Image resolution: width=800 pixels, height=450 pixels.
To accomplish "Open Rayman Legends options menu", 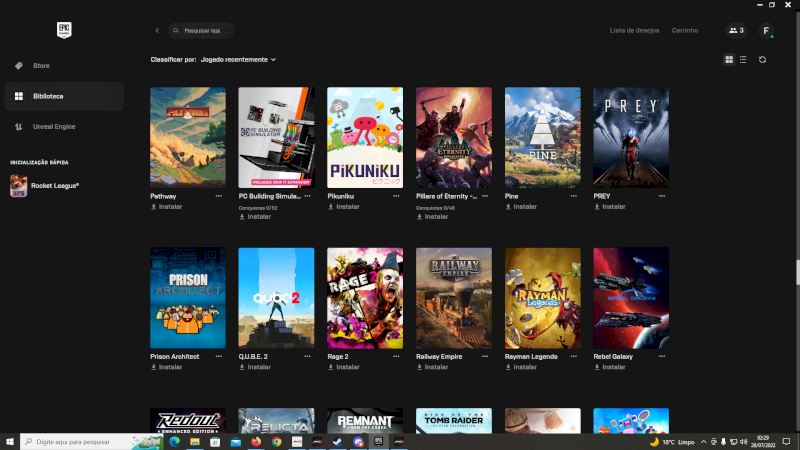I will [574, 357].
